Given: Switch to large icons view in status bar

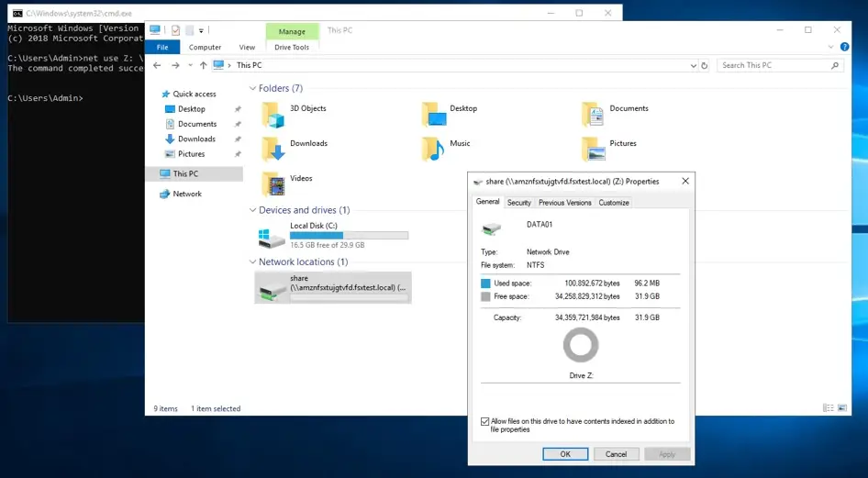Looking at the screenshot, I should pos(842,408).
